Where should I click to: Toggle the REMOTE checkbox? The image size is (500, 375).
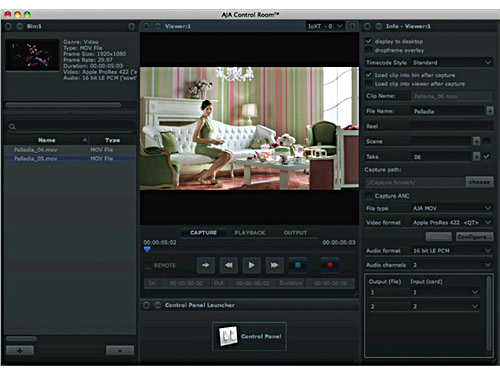(148, 266)
